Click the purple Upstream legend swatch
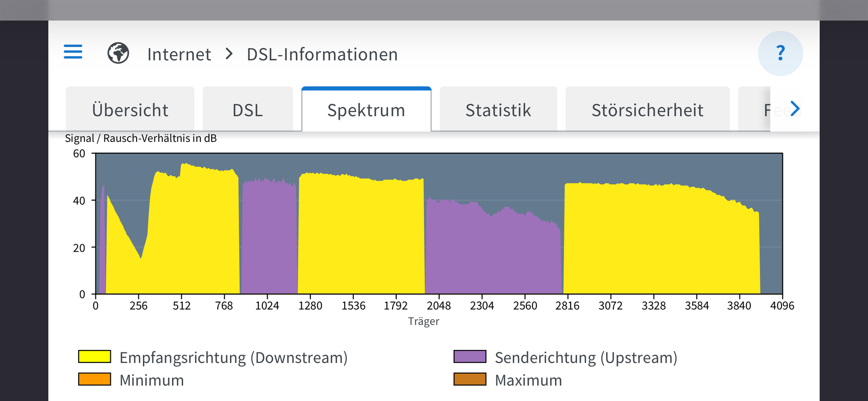 470,357
